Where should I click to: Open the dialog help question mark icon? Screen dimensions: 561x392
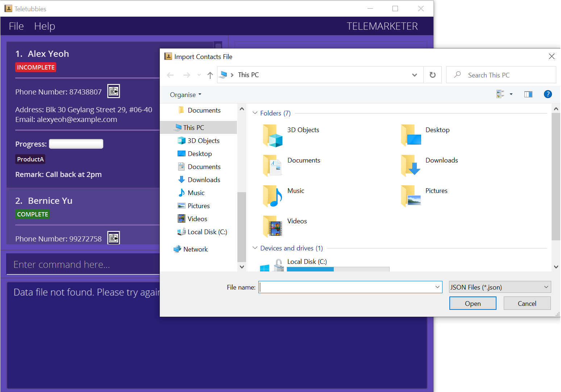click(x=548, y=94)
